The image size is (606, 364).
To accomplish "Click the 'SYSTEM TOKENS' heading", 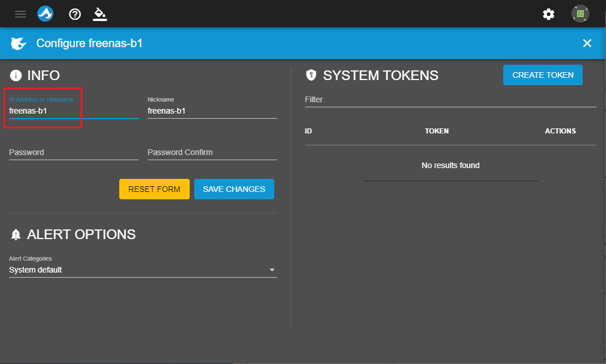I will (381, 76).
